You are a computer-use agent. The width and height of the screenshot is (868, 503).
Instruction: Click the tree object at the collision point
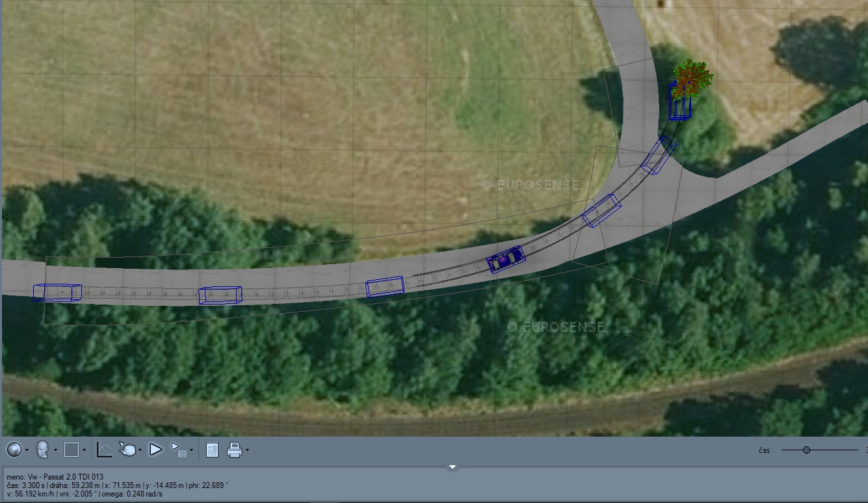click(x=692, y=77)
